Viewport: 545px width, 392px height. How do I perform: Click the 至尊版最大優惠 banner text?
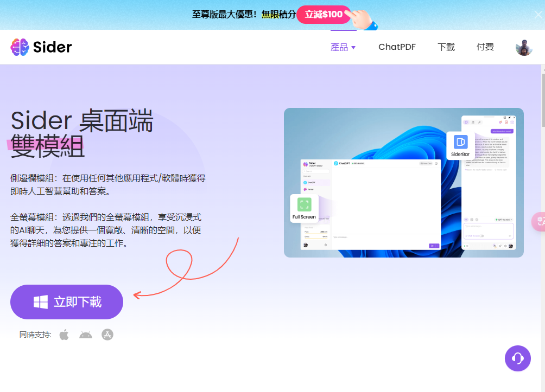[x=224, y=15]
